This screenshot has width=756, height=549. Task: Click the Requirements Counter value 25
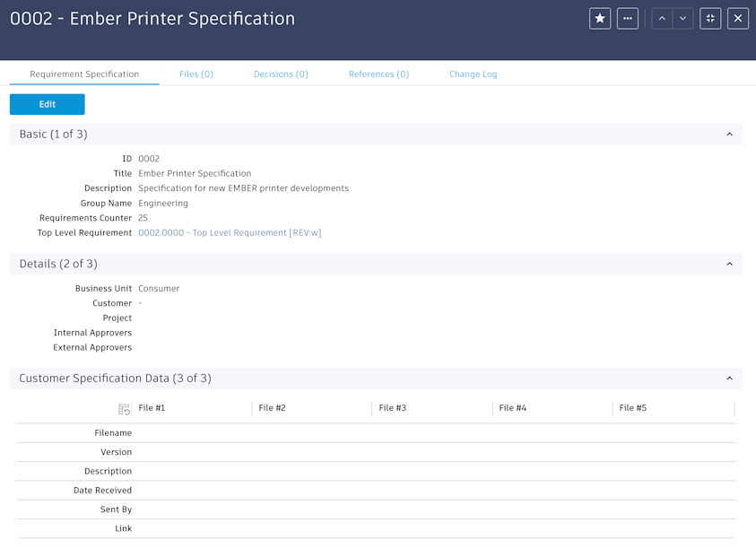143,218
